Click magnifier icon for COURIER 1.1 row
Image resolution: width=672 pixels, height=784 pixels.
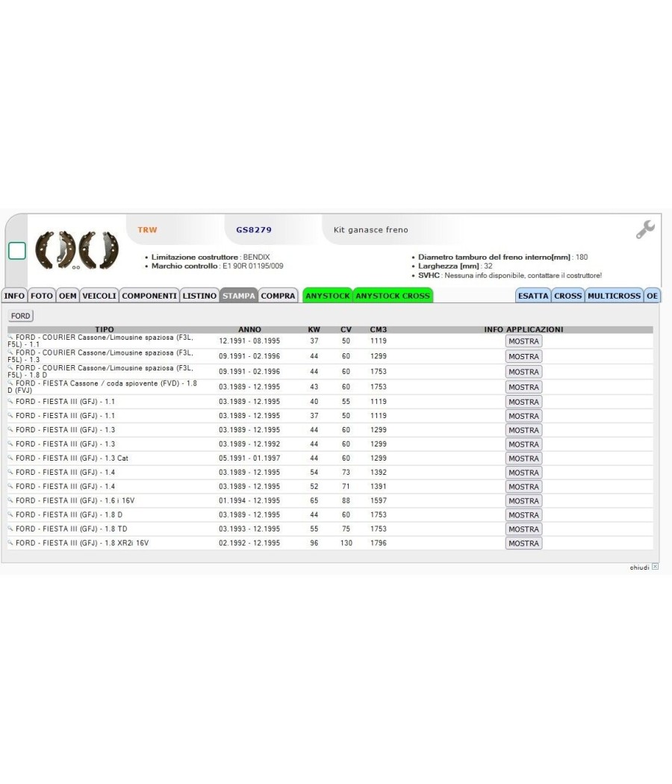10,337
